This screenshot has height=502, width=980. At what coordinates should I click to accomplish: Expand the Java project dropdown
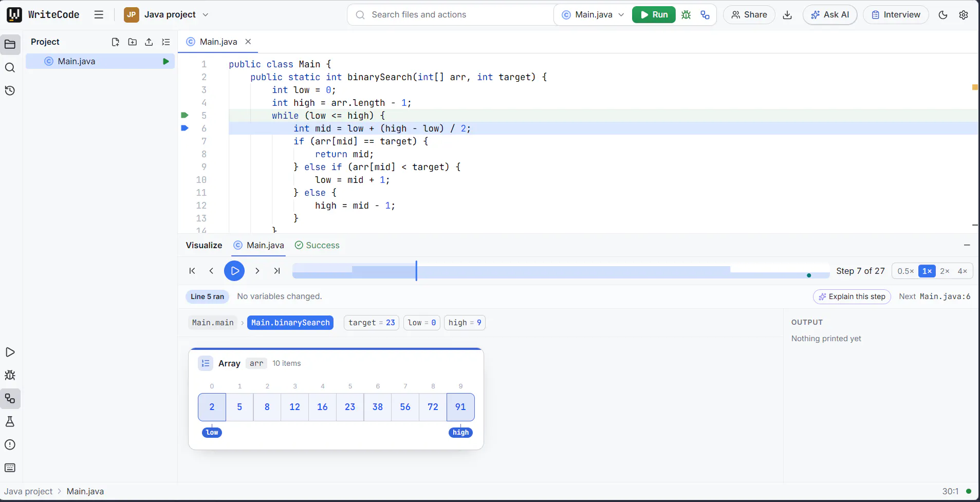[167, 15]
